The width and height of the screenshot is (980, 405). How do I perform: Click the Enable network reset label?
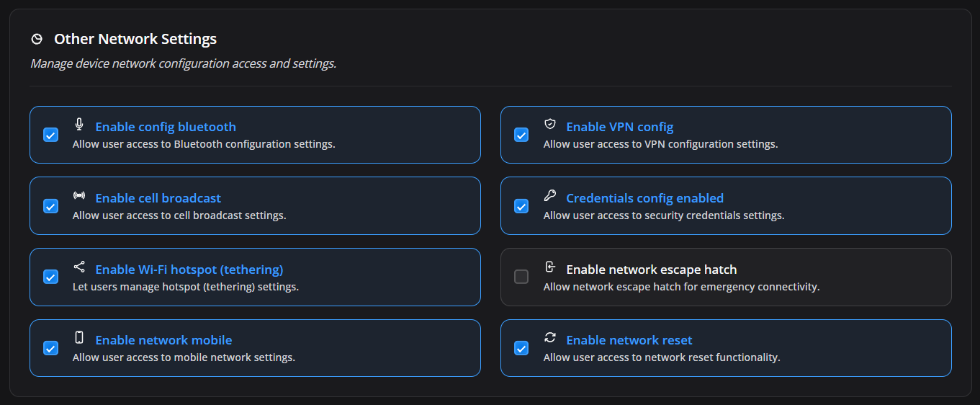coord(629,340)
